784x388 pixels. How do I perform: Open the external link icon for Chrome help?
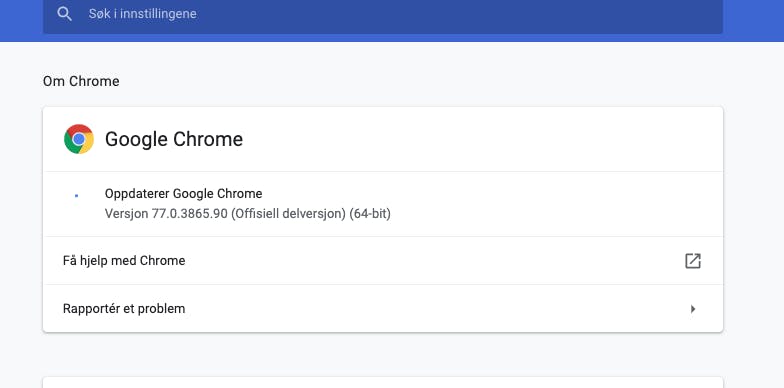tap(692, 260)
